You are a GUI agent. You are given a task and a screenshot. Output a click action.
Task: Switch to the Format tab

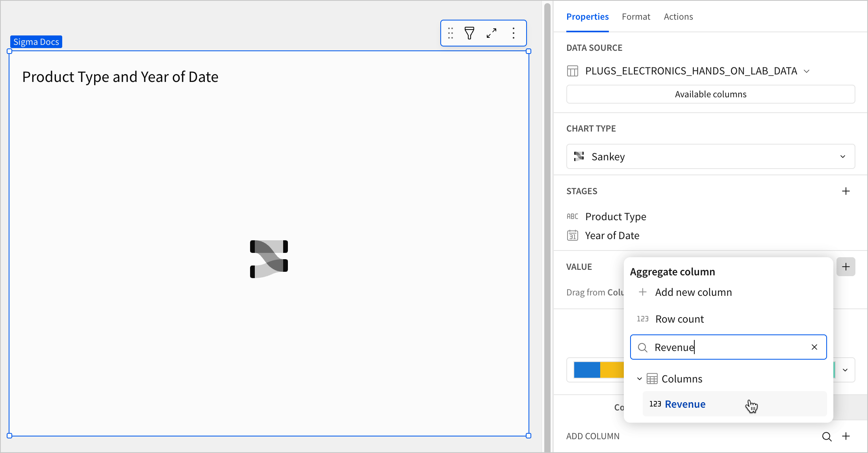click(x=636, y=17)
